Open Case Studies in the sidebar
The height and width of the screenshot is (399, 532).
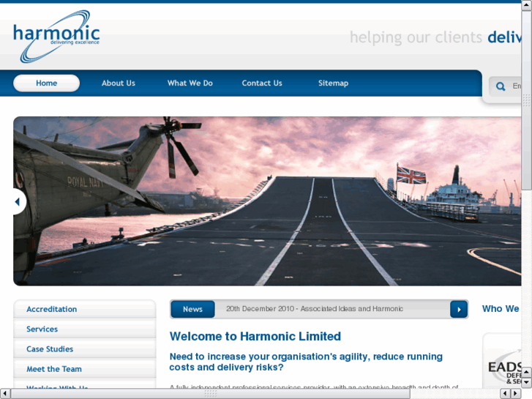[x=85, y=349]
